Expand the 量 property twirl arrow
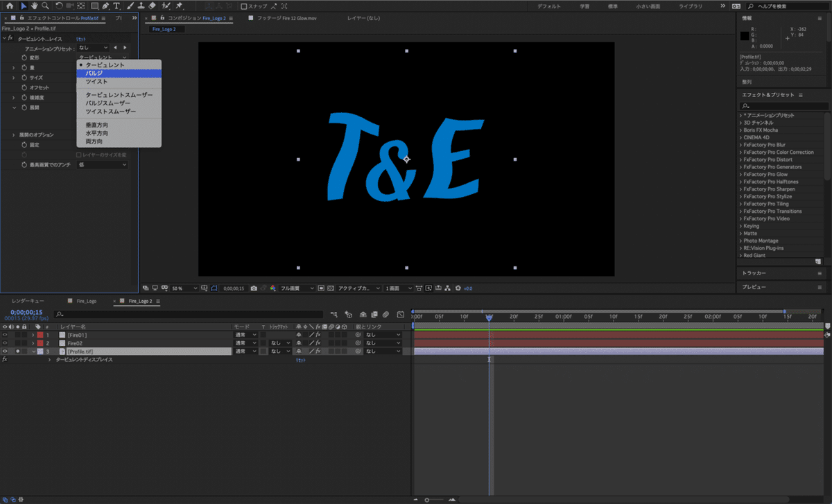 coord(13,68)
